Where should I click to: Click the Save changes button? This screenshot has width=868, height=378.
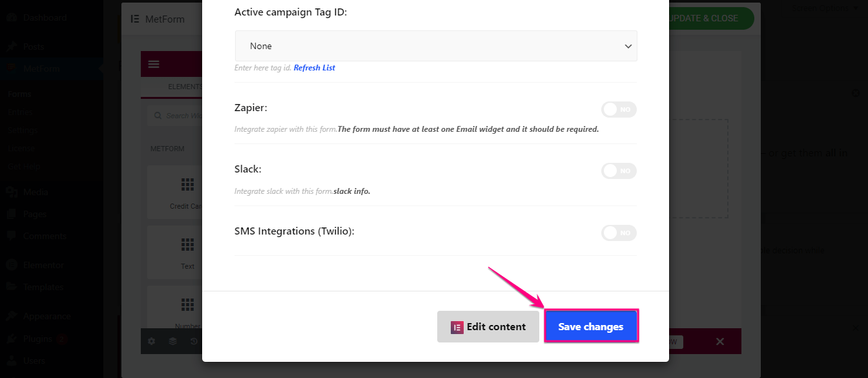[x=591, y=326]
